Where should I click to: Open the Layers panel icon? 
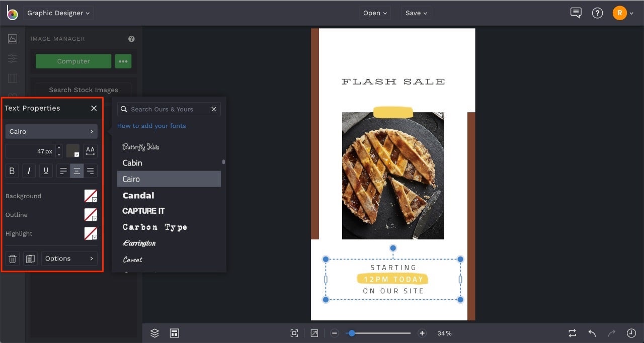[154, 333]
